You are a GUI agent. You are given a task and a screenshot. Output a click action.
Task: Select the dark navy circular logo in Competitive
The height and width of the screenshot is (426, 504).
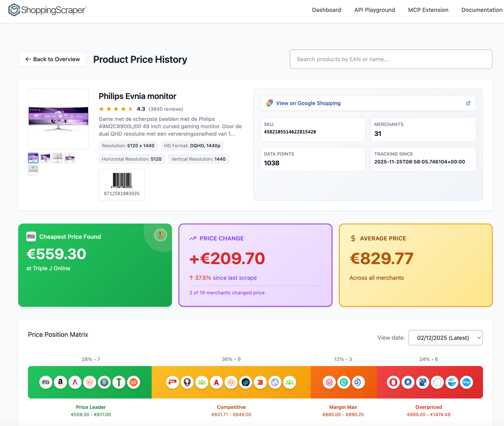[246, 382]
